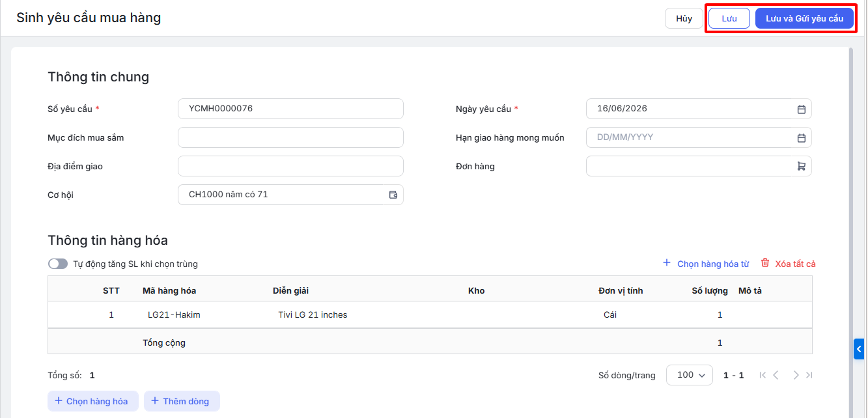This screenshot has width=868, height=418.
Task: Click the Hủy button
Action: point(684,18)
